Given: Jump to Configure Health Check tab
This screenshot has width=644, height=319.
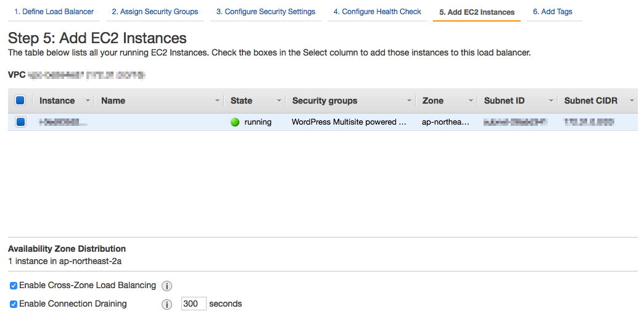Looking at the screenshot, I should click(378, 12).
